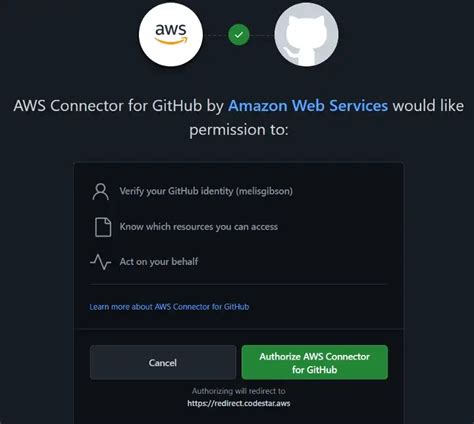Click the redirect.codestar.aws URL text
This screenshot has width=474, height=424.
(239, 404)
